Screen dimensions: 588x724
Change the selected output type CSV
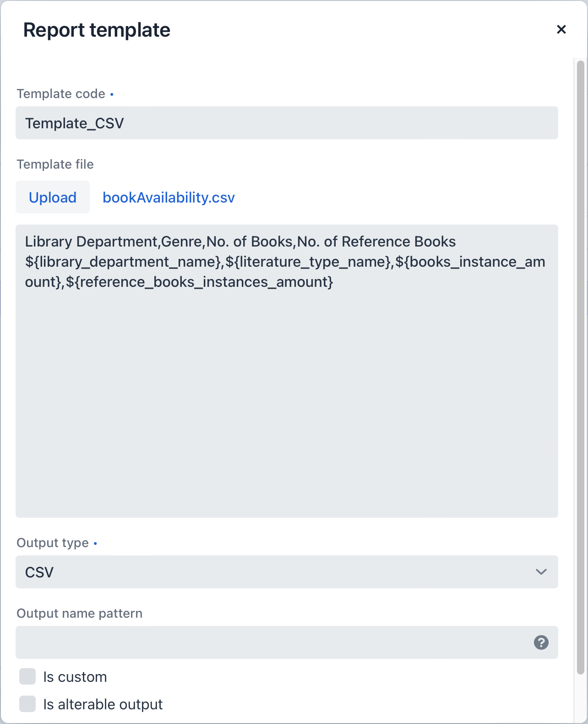point(287,572)
